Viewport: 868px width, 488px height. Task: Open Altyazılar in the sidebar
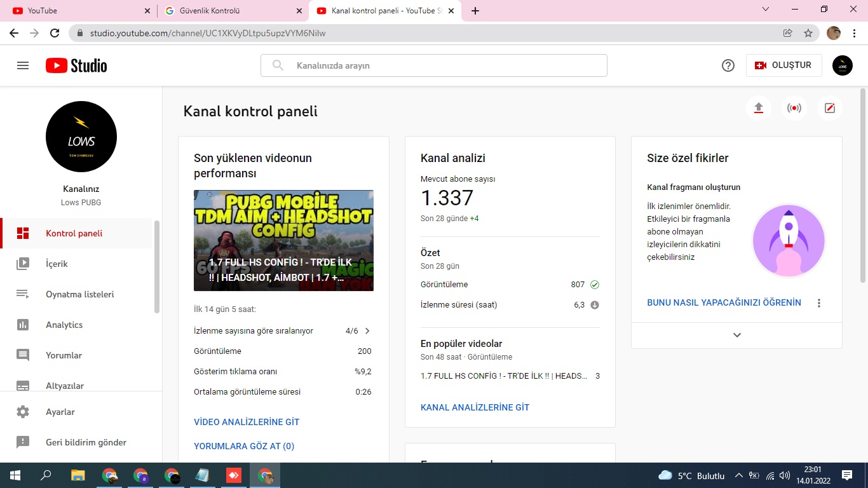coord(77,384)
